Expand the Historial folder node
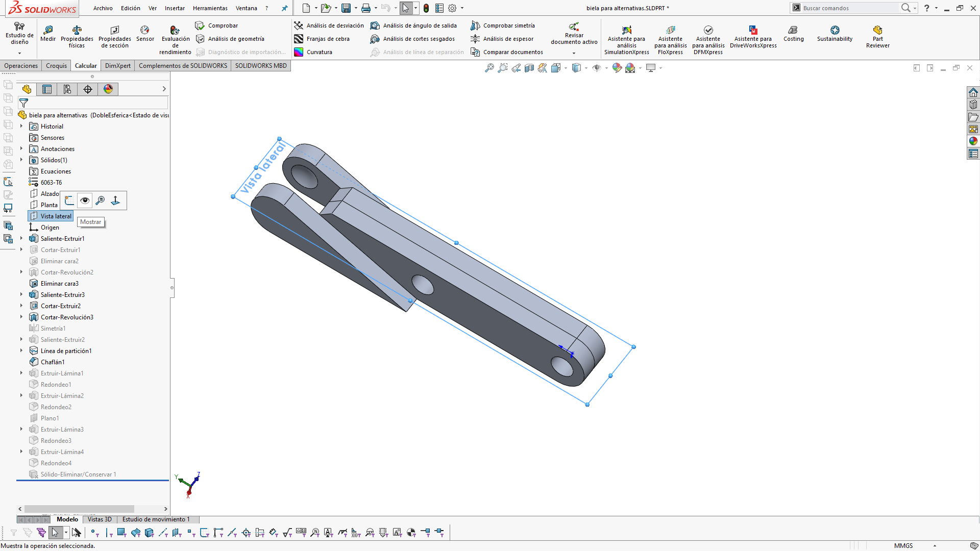Screen dimensions: 980x551 21,126
